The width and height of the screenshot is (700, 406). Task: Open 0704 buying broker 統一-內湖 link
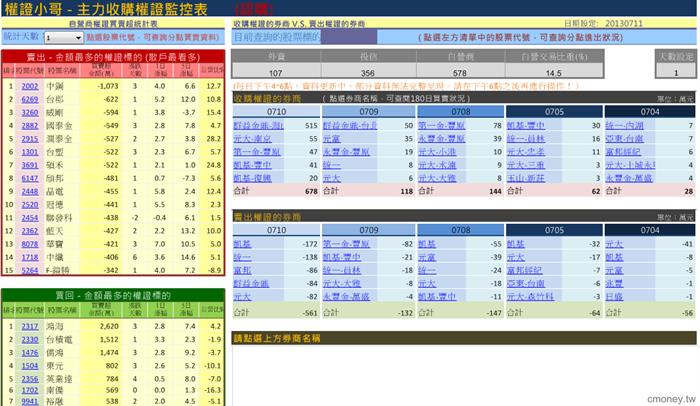[x=625, y=126]
